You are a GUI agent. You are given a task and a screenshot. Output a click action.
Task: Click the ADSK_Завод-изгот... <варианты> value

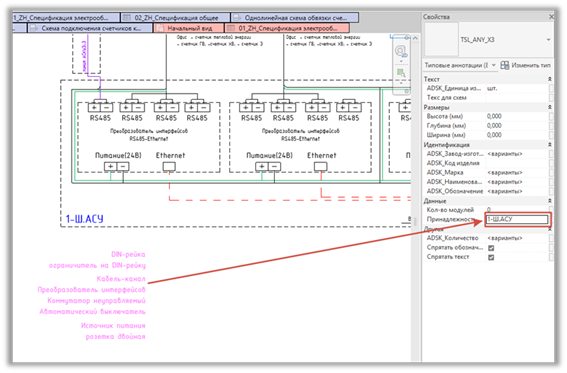[517, 154]
